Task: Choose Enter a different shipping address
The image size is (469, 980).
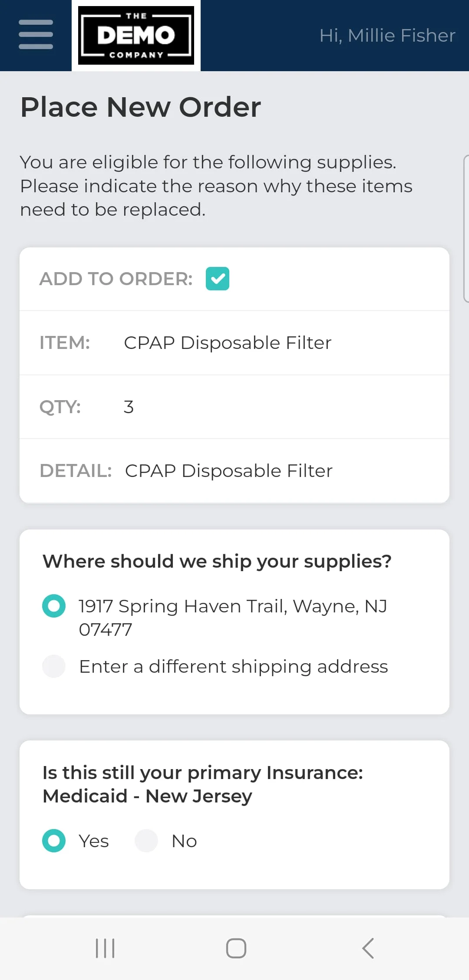Action: pos(54,666)
